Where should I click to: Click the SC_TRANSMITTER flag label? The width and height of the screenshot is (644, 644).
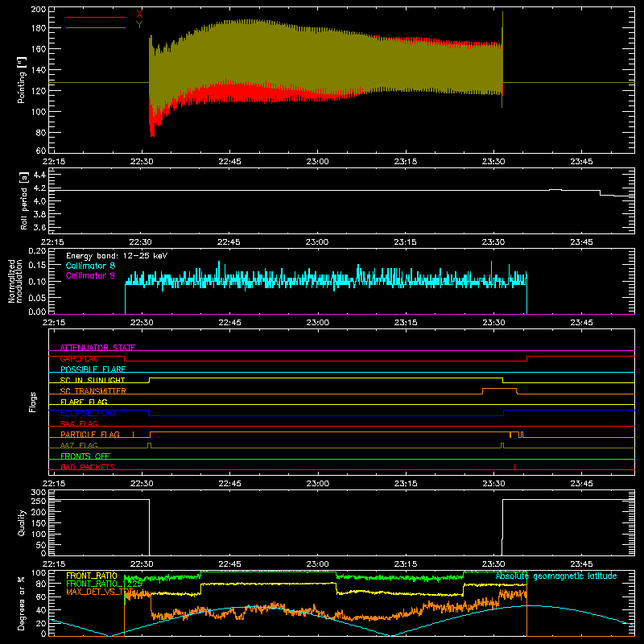point(93,391)
